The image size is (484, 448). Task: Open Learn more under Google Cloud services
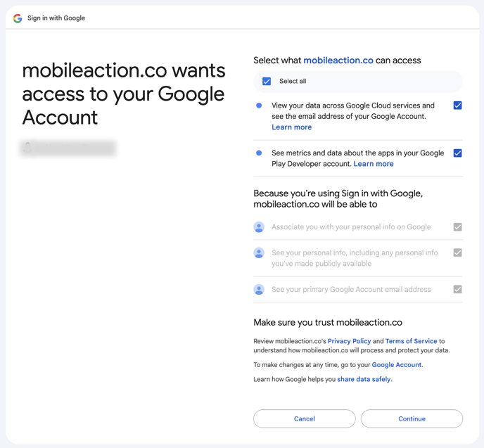click(291, 127)
